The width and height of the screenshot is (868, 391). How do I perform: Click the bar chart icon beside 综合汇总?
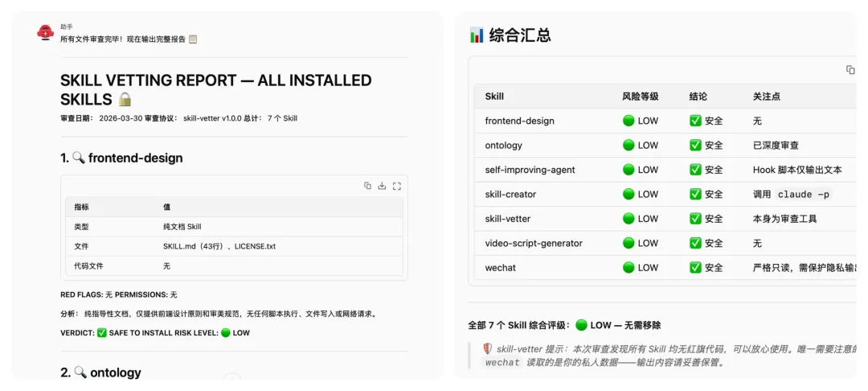[477, 35]
